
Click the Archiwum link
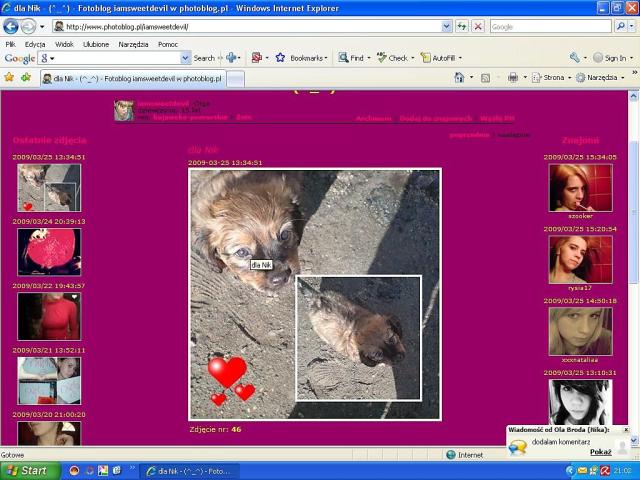[x=373, y=118]
